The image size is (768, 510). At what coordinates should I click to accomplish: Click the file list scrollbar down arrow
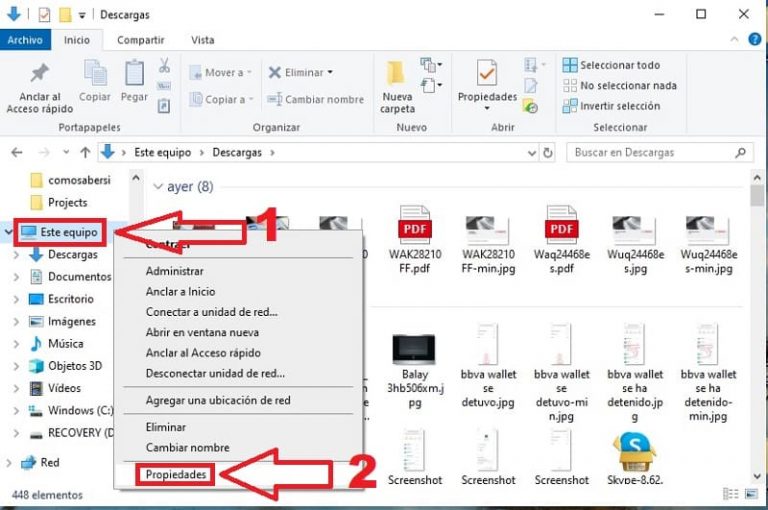click(757, 476)
